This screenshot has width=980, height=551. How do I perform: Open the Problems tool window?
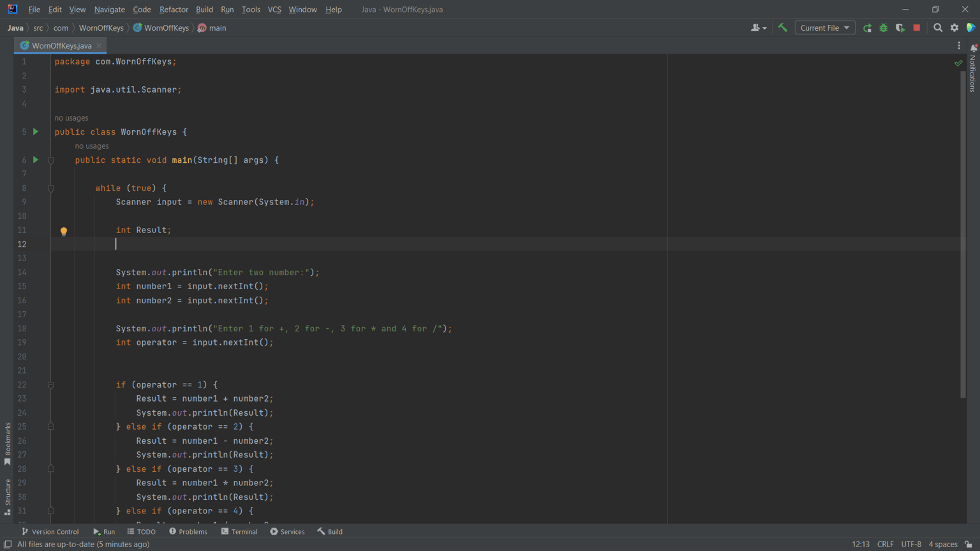coord(188,531)
